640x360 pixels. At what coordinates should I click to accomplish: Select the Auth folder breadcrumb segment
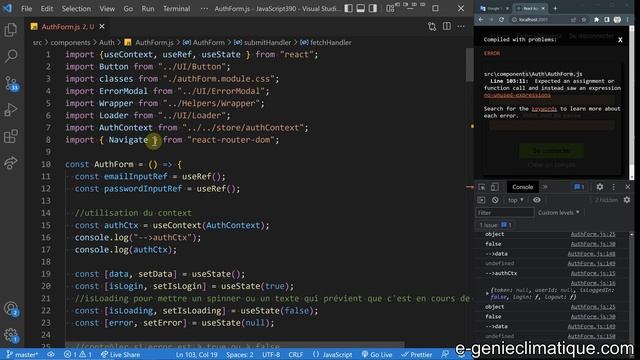(107, 42)
